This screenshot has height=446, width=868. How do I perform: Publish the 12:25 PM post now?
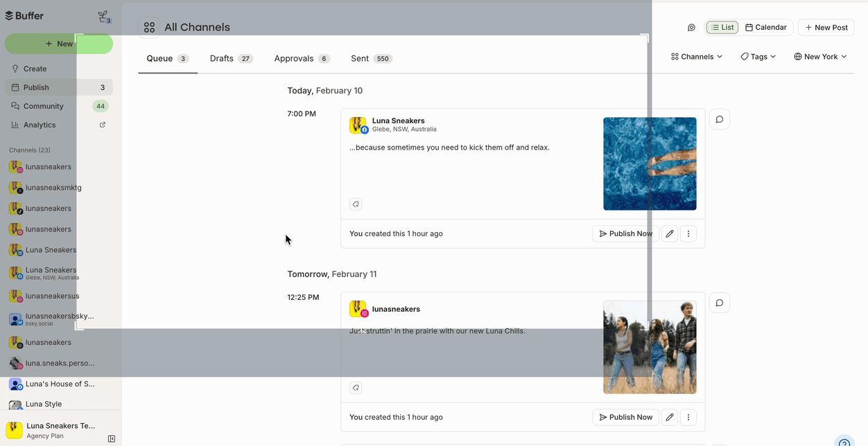tap(626, 417)
